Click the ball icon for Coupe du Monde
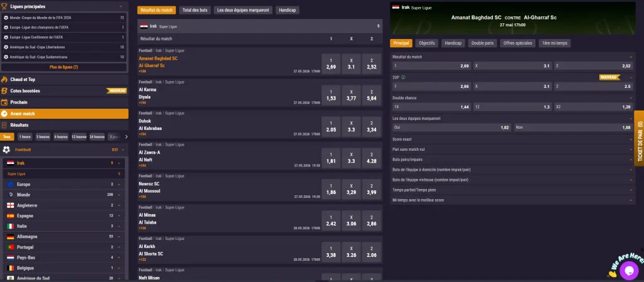This screenshot has width=644, height=282. pos(6,18)
